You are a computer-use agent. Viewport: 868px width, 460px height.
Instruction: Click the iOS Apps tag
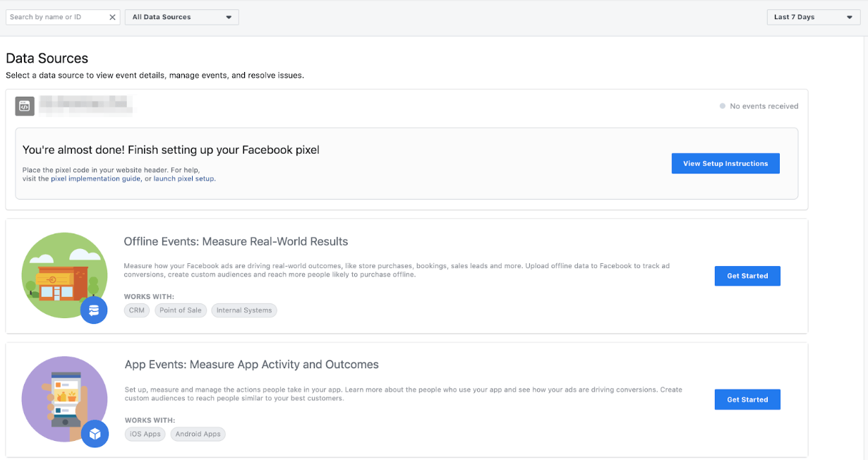(145, 434)
